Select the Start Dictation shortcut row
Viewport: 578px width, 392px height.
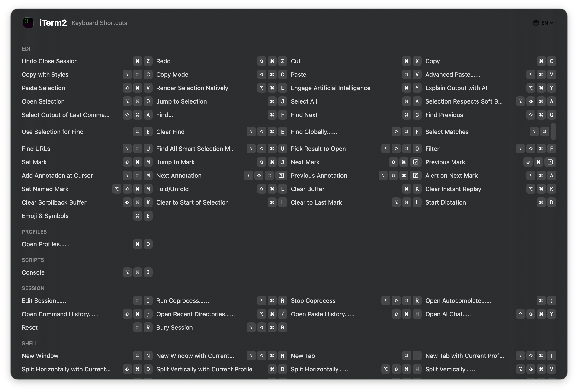tap(446, 202)
